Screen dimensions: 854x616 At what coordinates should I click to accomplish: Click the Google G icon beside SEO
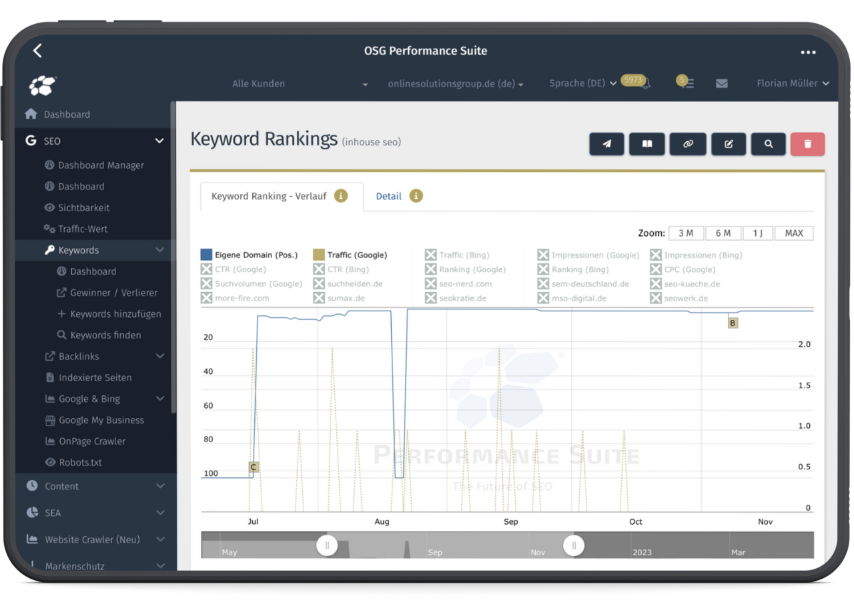[31, 141]
